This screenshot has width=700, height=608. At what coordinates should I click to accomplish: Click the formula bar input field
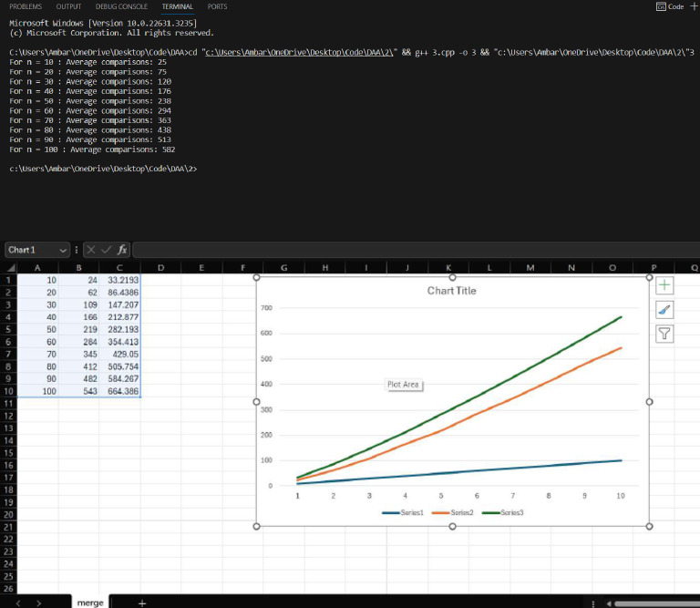point(410,250)
